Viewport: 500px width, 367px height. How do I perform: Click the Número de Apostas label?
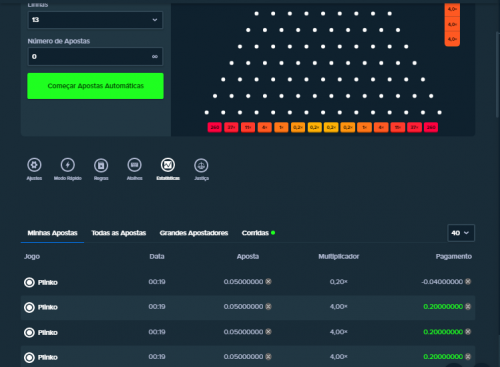[x=59, y=41]
